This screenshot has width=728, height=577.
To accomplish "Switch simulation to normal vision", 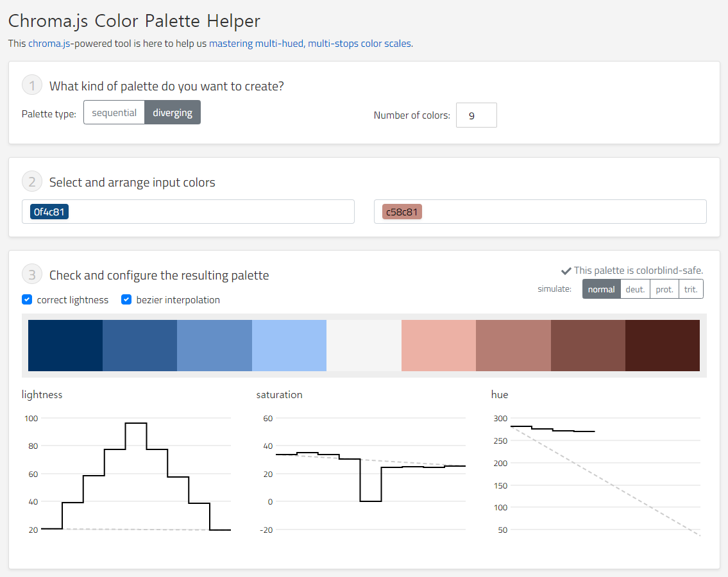I will [601, 289].
